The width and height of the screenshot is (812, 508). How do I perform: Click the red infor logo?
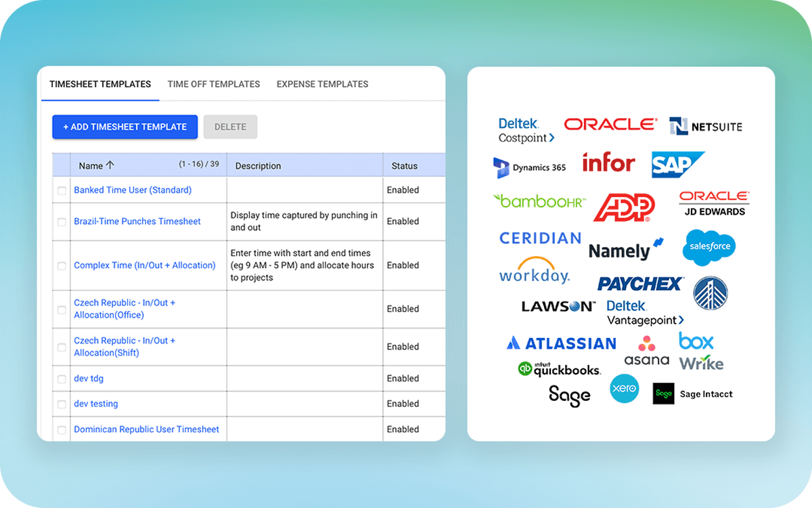(x=608, y=163)
